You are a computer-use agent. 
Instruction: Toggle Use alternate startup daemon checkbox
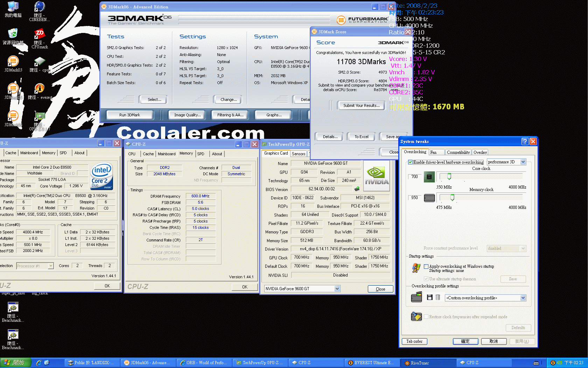click(x=426, y=279)
